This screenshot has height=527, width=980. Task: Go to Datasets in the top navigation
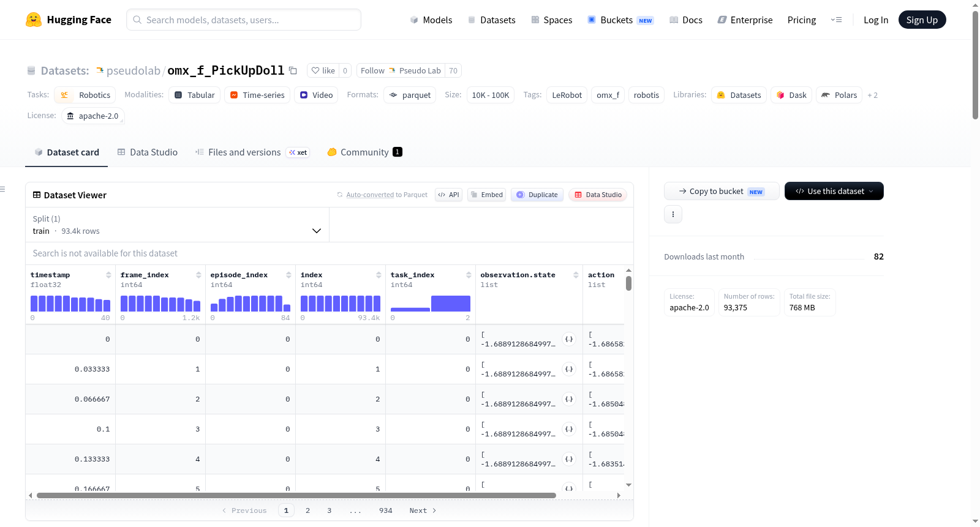pyautogui.click(x=492, y=20)
